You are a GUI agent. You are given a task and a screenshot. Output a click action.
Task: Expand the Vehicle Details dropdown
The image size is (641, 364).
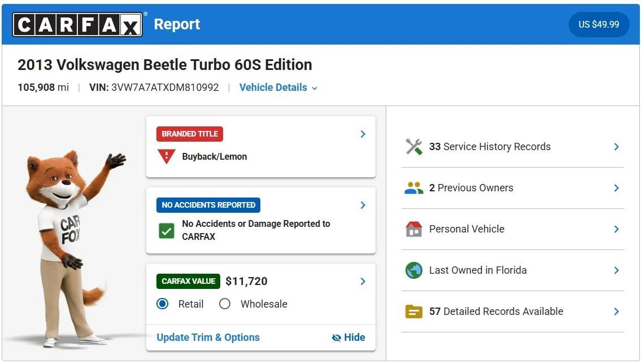(278, 87)
